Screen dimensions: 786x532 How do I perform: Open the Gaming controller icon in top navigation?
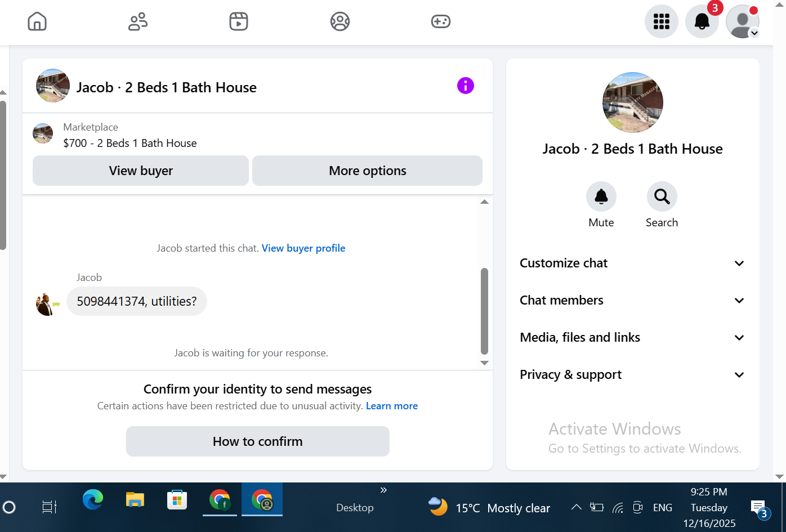pyautogui.click(x=440, y=21)
